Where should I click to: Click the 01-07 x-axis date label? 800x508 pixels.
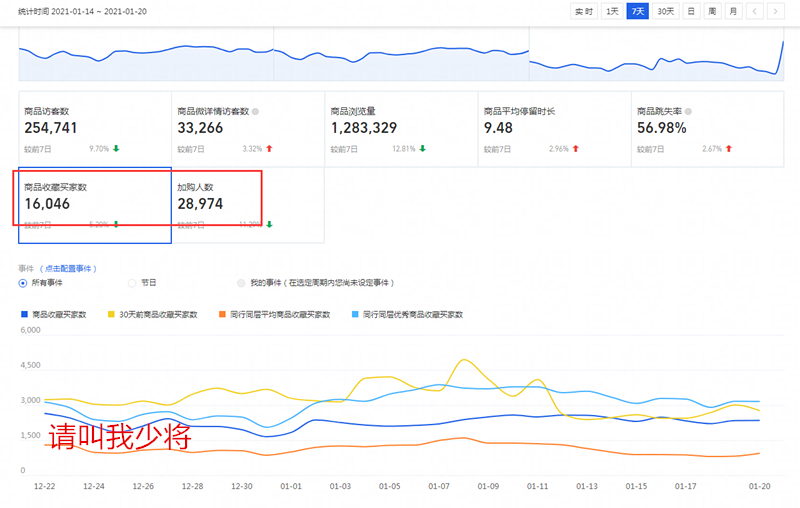(439, 487)
